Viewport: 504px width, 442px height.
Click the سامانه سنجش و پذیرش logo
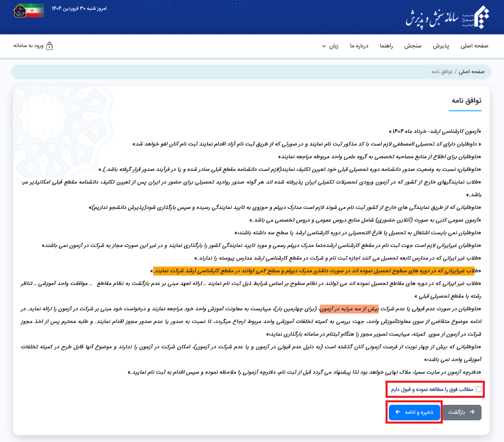(447, 18)
